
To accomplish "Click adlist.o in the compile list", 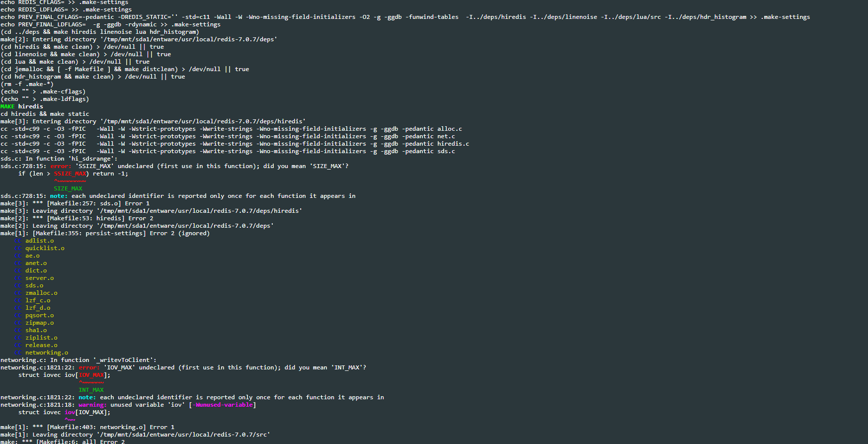I will (x=40, y=241).
